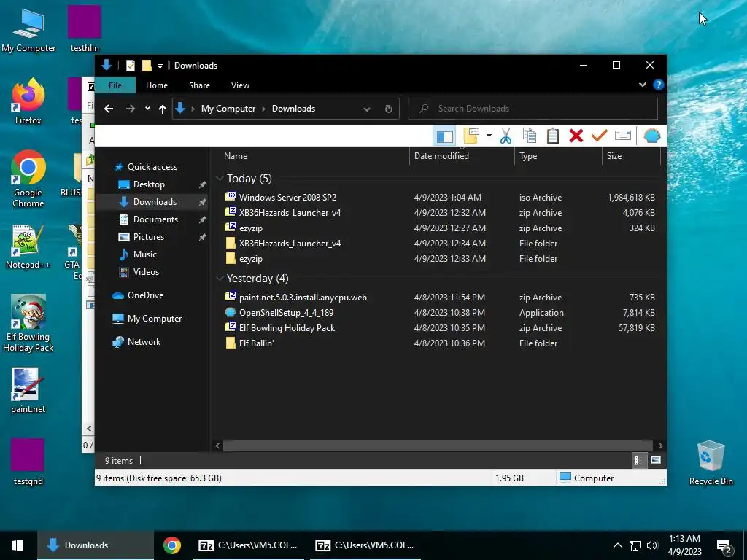Viewport: 747px width, 560px height.
Task: Click the Email envelope toolbar icon
Action: click(x=623, y=136)
